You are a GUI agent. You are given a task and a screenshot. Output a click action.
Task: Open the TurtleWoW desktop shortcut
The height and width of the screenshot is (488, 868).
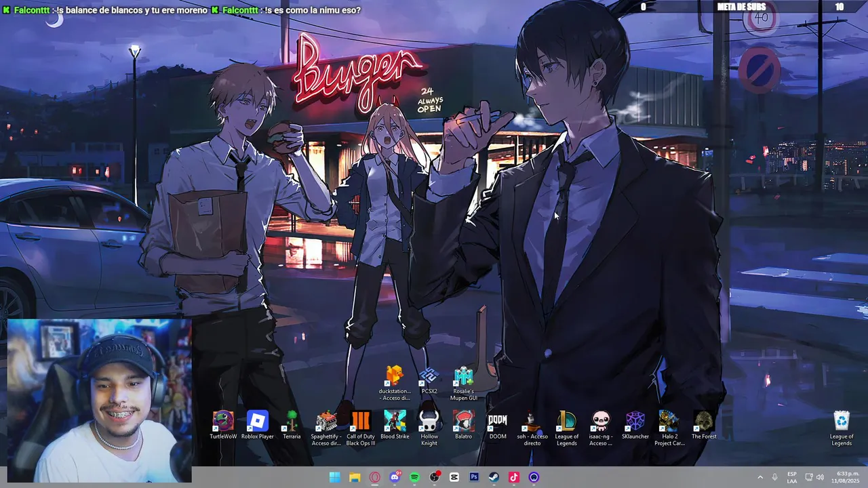(223, 426)
